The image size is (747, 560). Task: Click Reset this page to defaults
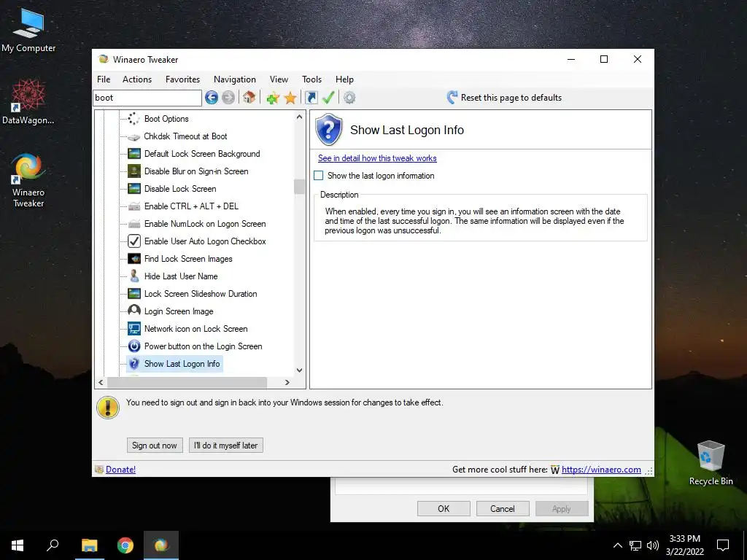click(x=511, y=98)
